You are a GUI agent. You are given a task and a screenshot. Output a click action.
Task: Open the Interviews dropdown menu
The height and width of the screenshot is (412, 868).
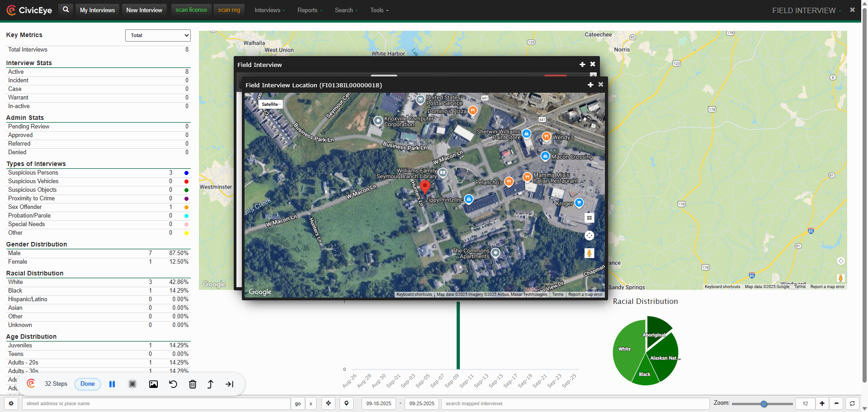[270, 10]
